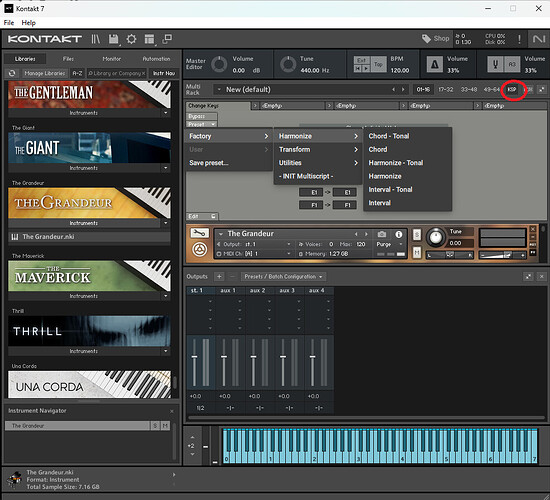This screenshot has height=500, width=550.
Task: Switch to the Automation tab
Action: click(x=156, y=59)
